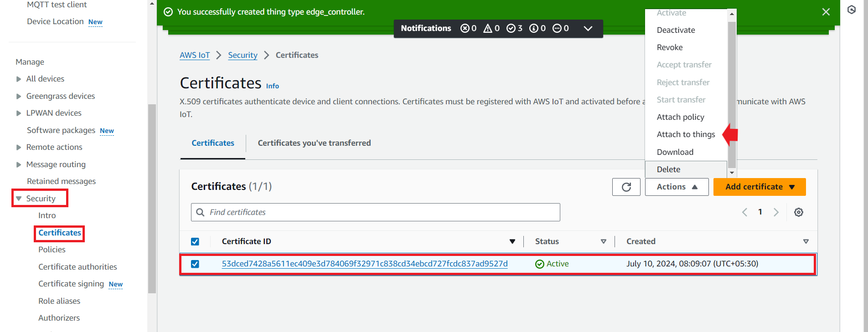Image resolution: width=868 pixels, height=332 pixels.
Task: Sort by Certificate ID column arrow
Action: [512, 241]
